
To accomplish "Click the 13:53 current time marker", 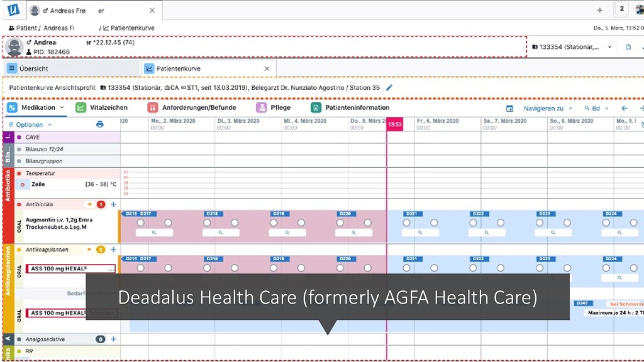I will click(395, 124).
